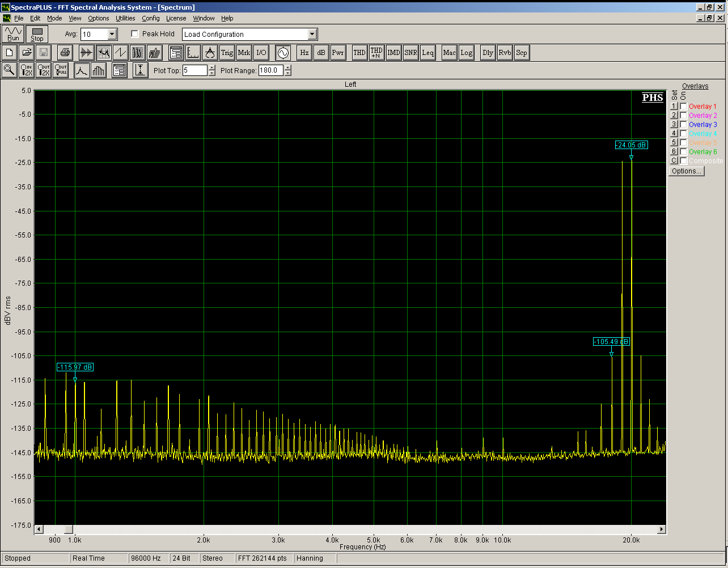Image resolution: width=728 pixels, height=568 pixels.
Task: Open the Spectrogram view icon
Action: click(137, 53)
